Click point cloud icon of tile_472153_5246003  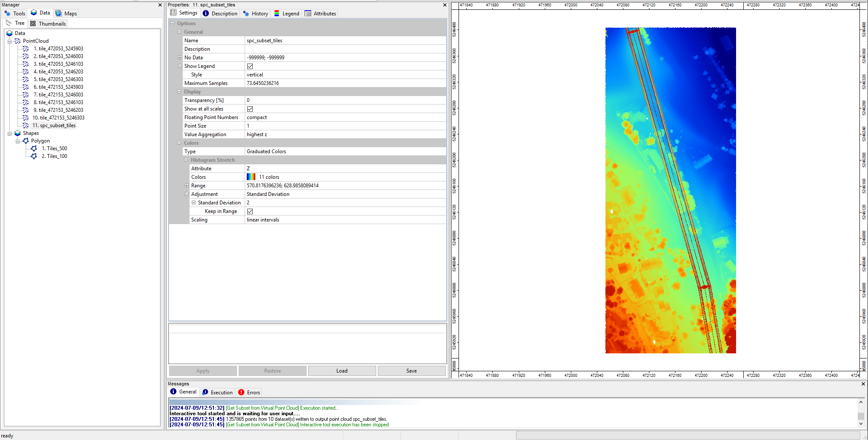[x=26, y=95]
